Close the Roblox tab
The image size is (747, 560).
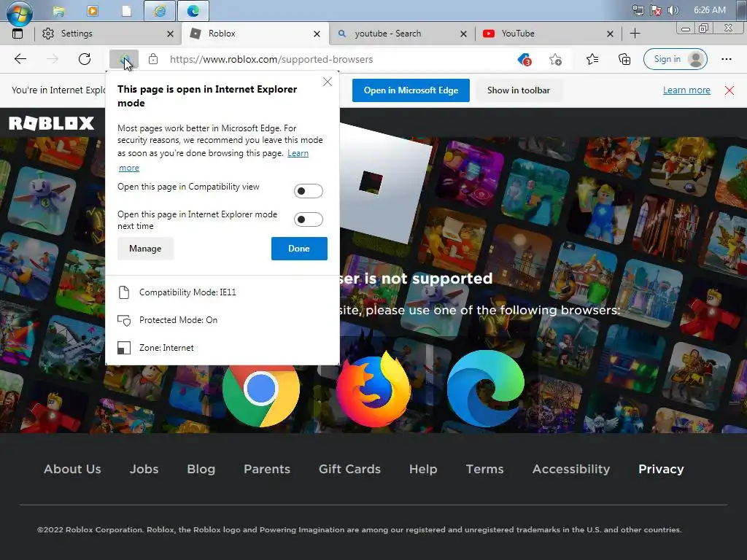pyautogui.click(x=317, y=34)
